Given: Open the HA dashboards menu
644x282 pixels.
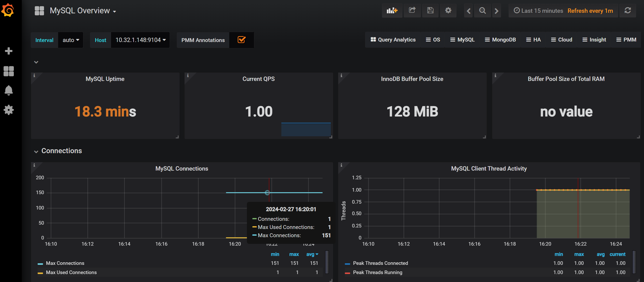Looking at the screenshot, I should [x=533, y=40].
